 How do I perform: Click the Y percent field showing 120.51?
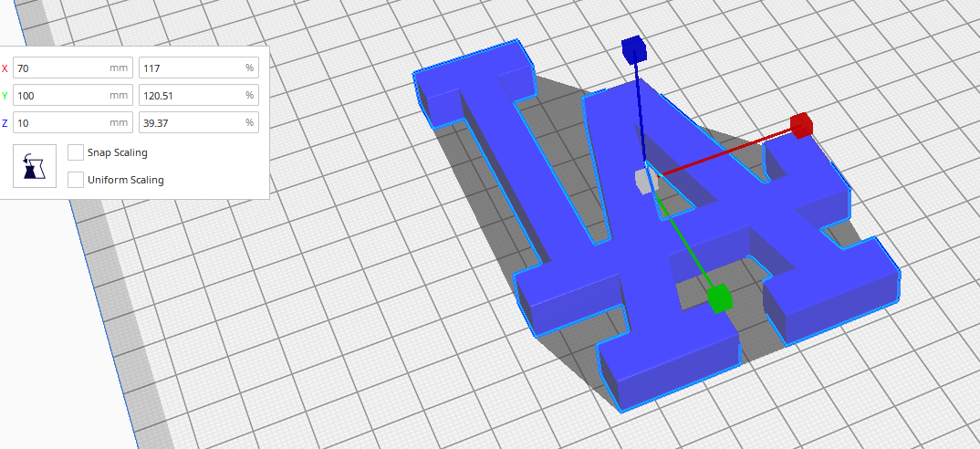coord(198,96)
